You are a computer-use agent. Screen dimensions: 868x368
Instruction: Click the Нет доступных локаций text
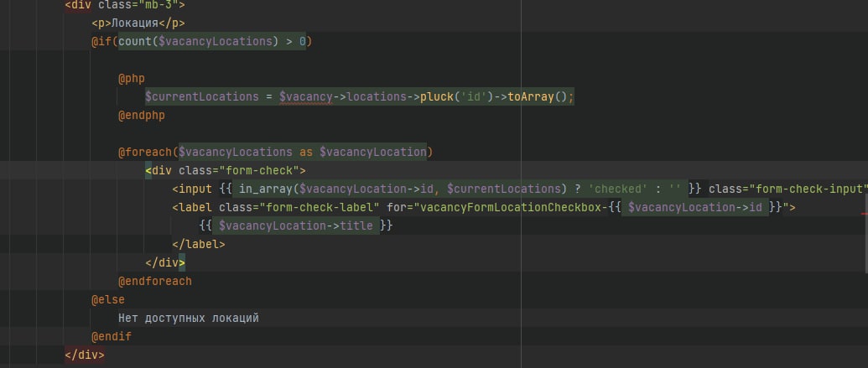point(188,319)
